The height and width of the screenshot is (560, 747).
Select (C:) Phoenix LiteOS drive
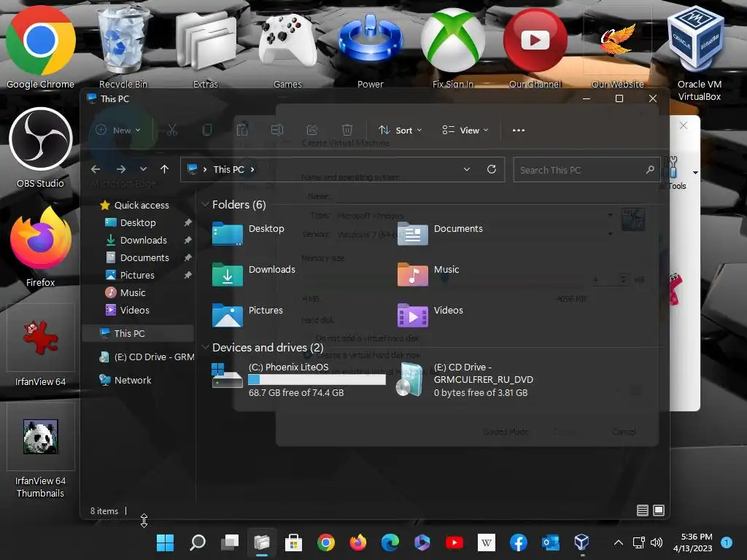(298, 380)
